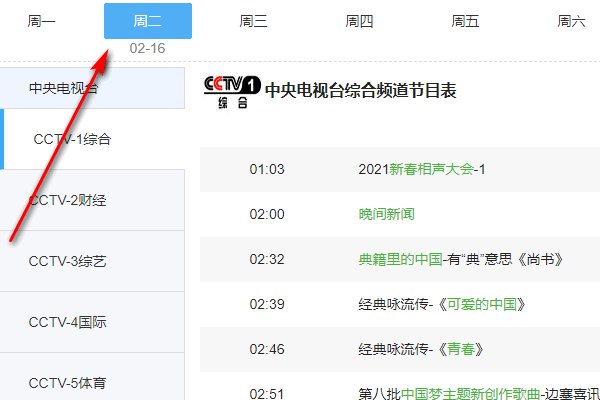Open the 中央电视台 category header

click(x=92, y=88)
